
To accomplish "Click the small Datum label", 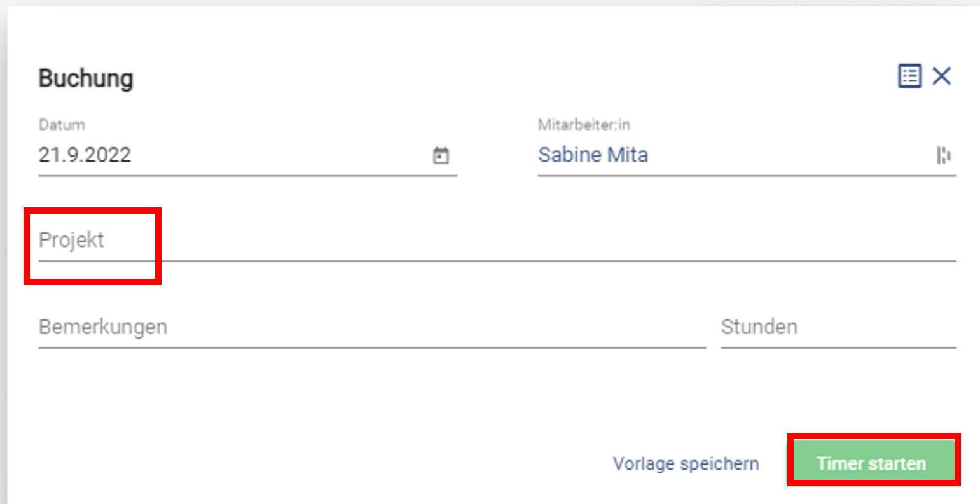I will pyautogui.click(x=62, y=125).
